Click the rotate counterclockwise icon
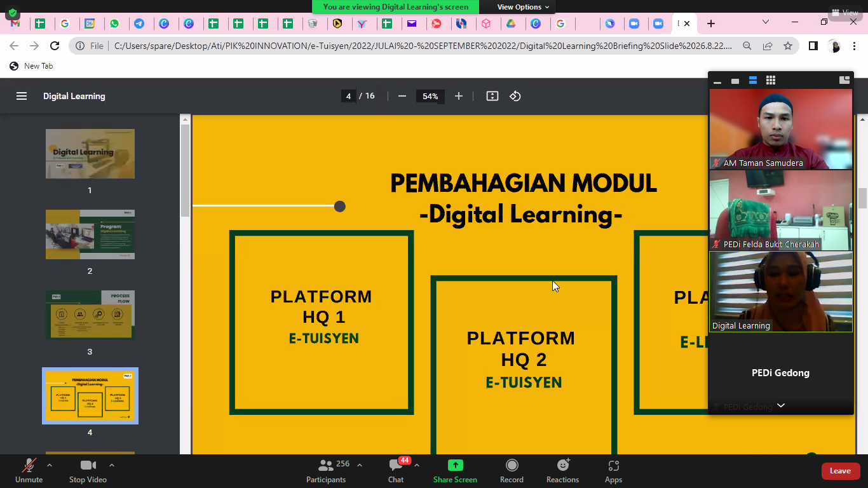Image resolution: width=868 pixels, height=488 pixels. point(515,96)
